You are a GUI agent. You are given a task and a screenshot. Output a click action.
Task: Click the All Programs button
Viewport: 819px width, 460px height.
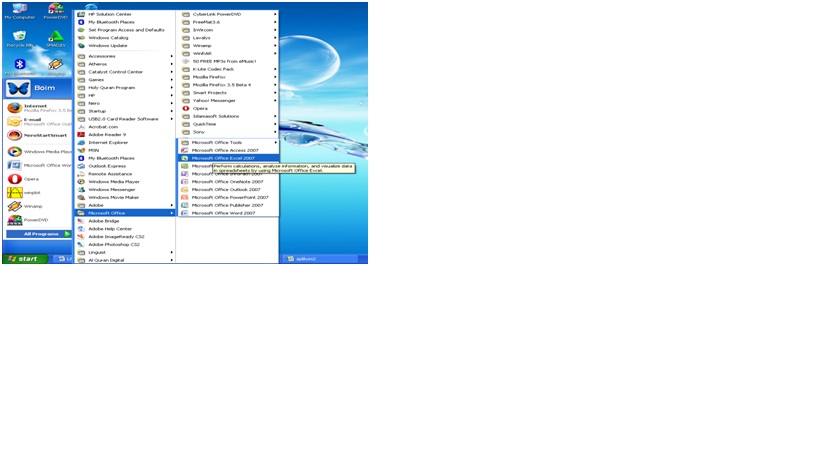[39, 234]
